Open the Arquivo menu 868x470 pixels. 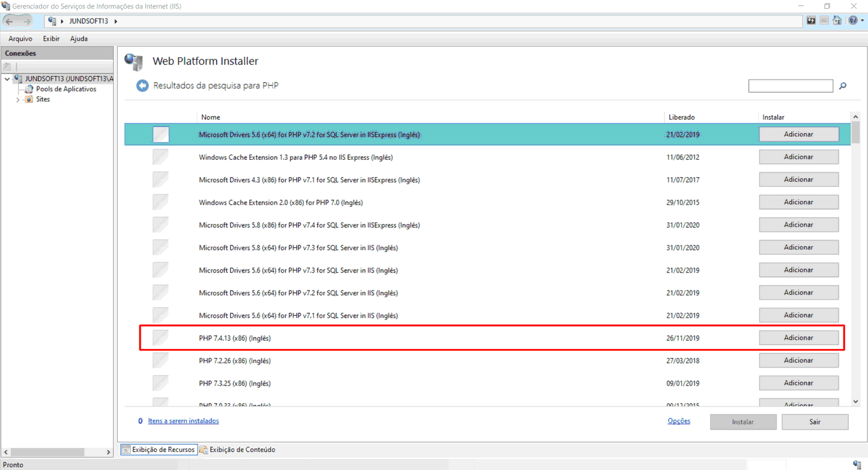[x=20, y=39]
